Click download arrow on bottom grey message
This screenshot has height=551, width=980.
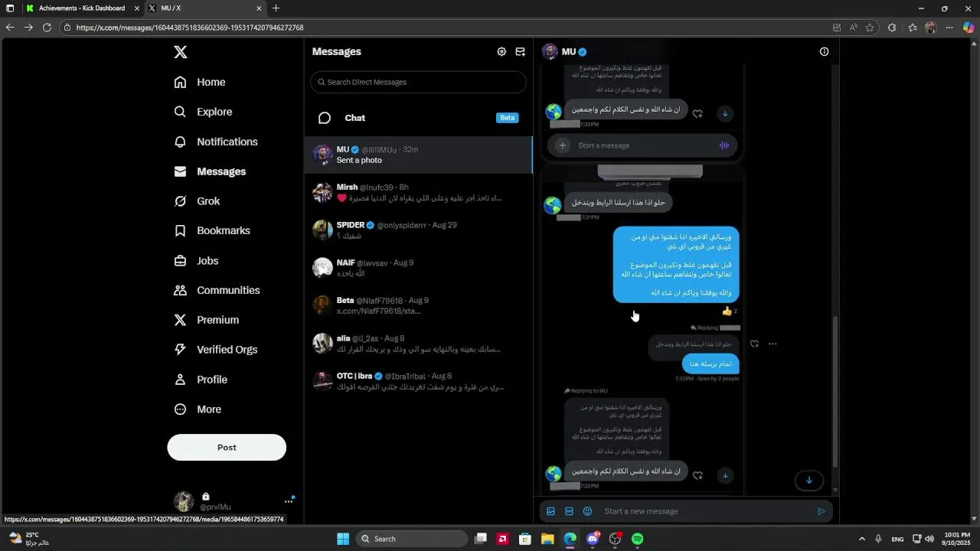[x=724, y=475]
